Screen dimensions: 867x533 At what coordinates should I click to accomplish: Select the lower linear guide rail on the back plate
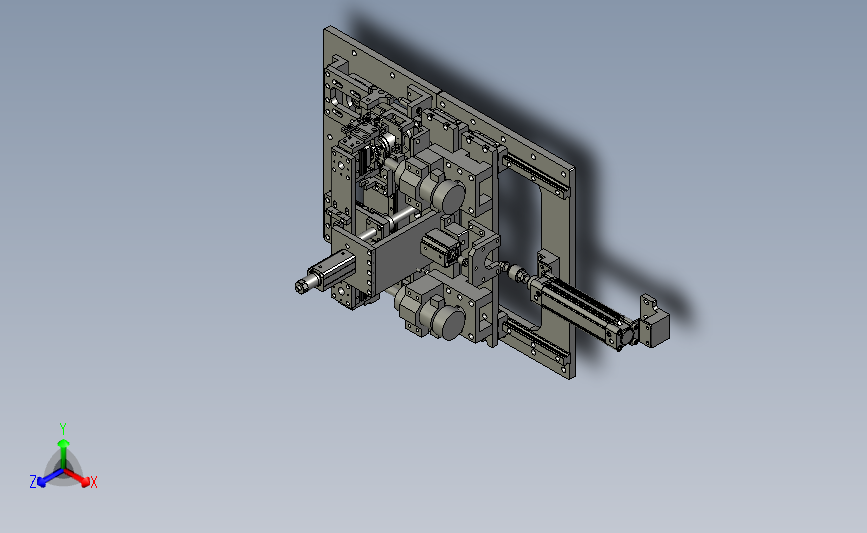[535, 341]
